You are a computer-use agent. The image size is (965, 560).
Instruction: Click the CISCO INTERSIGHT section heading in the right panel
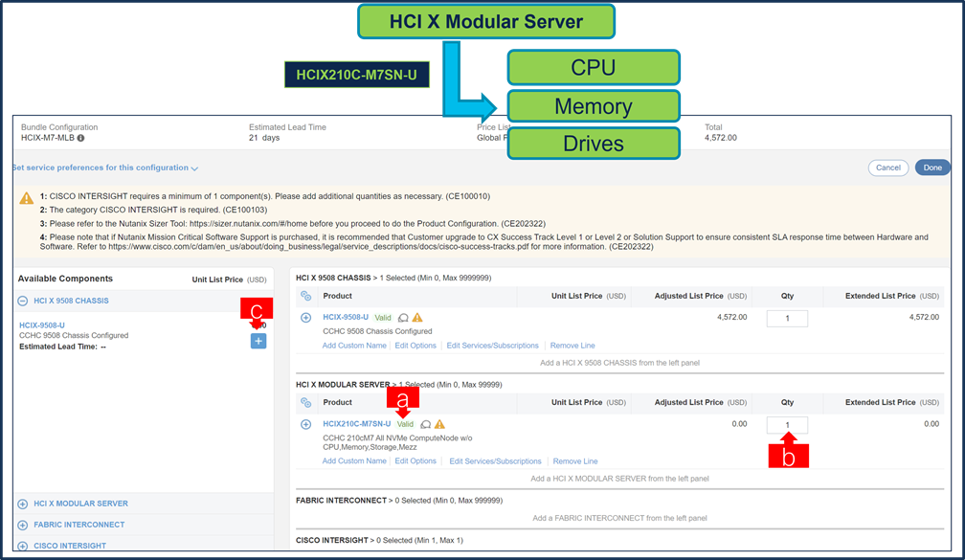point(331,540)
